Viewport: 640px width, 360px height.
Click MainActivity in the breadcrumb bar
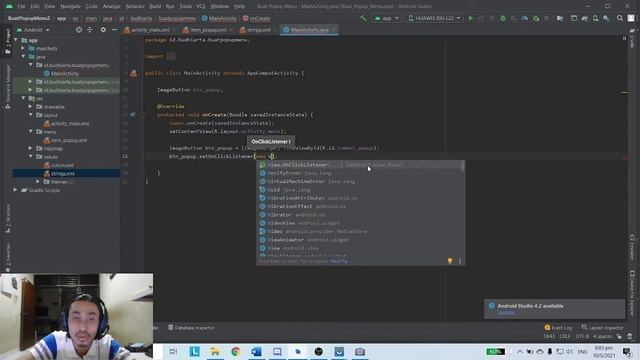coord(219,18)
